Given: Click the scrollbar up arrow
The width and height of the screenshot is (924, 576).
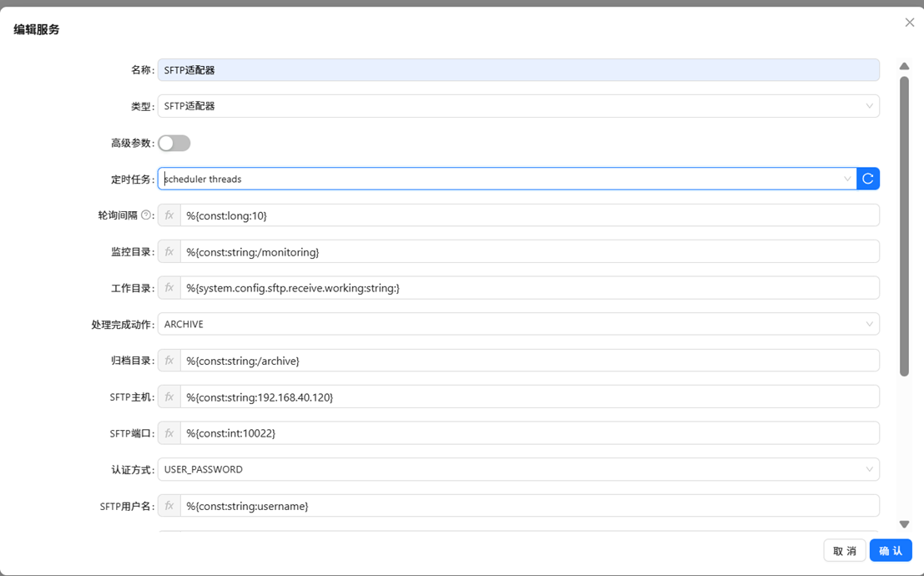Looking at the screenshot, I should [904, 66].
